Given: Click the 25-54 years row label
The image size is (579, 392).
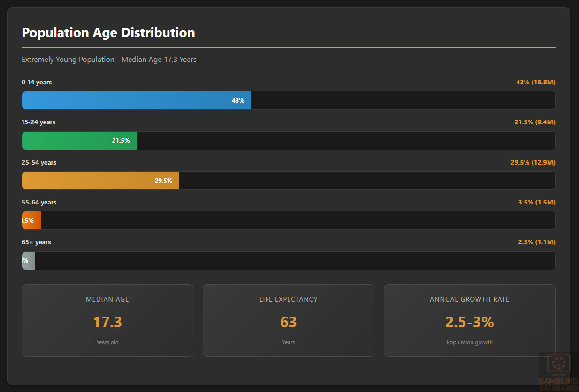Looking at the screenshot, I should 39,163.
